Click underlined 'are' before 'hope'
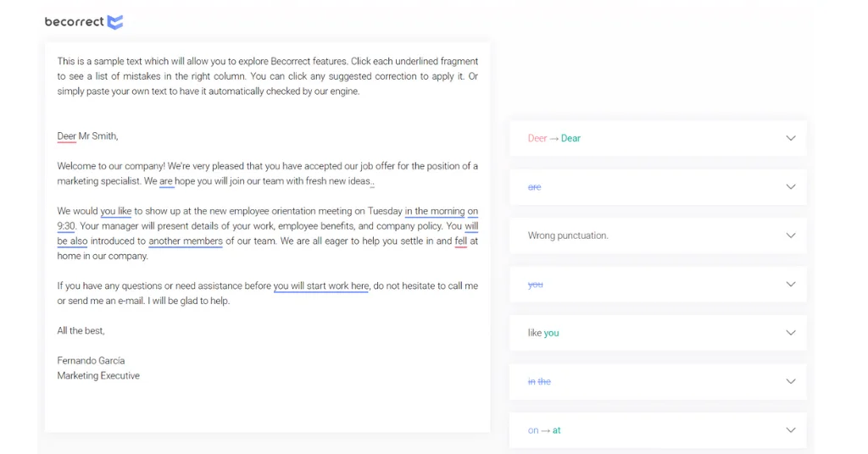Viewport: 868px width, 454px height. point(166,181)
